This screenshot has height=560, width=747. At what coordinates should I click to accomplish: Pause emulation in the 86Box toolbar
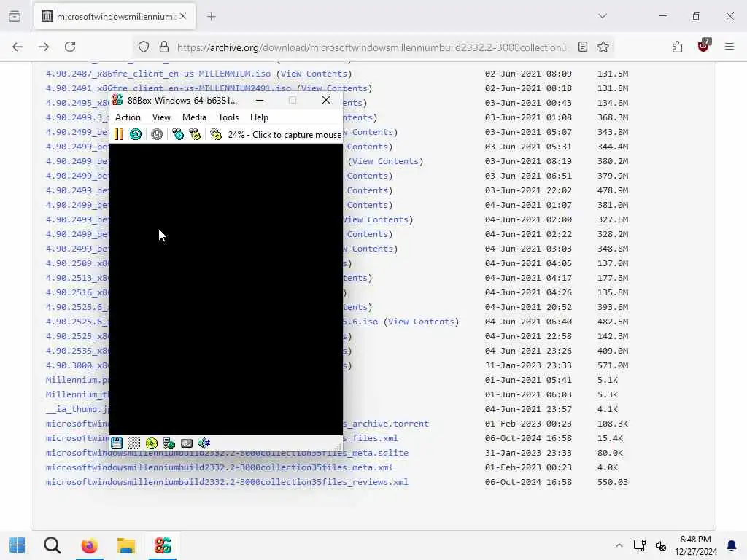pyautogui.click(x=119, y=134)
